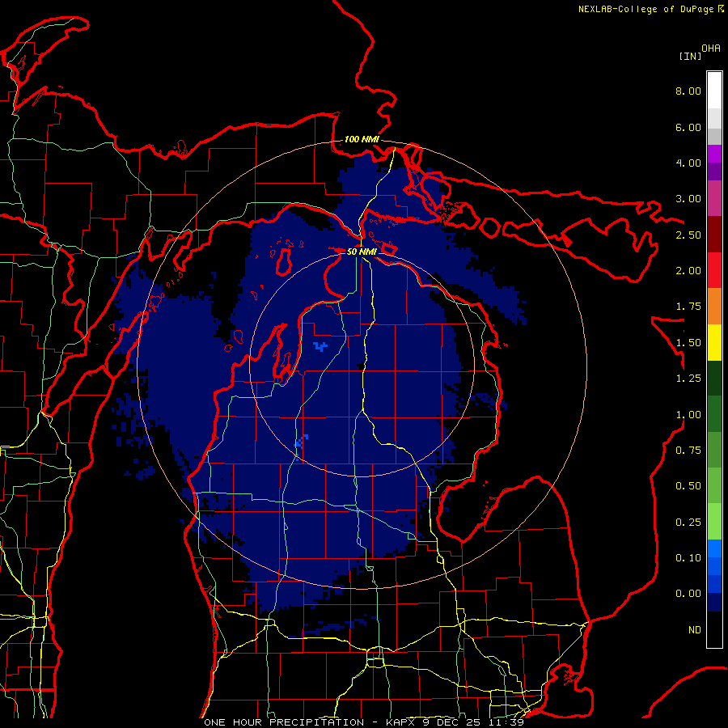Click the 6.00 legend value
The image size is (728, 728).
[x=688, y=127]
